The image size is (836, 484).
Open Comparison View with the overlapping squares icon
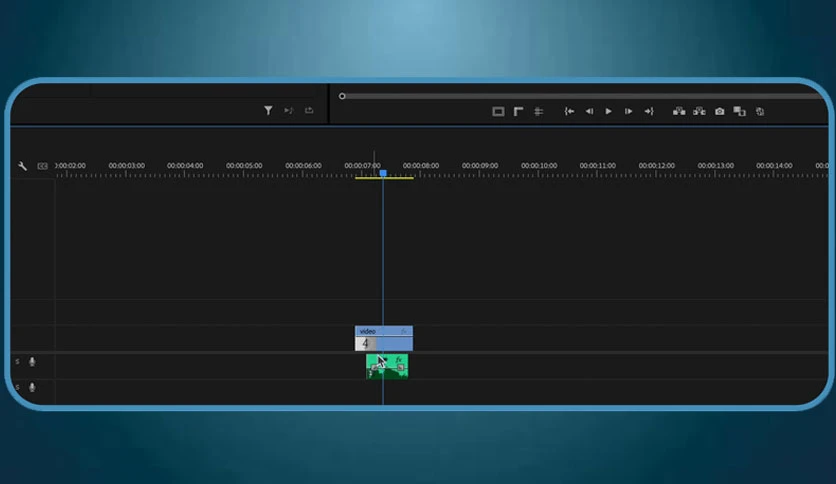(x=739, y=111)
